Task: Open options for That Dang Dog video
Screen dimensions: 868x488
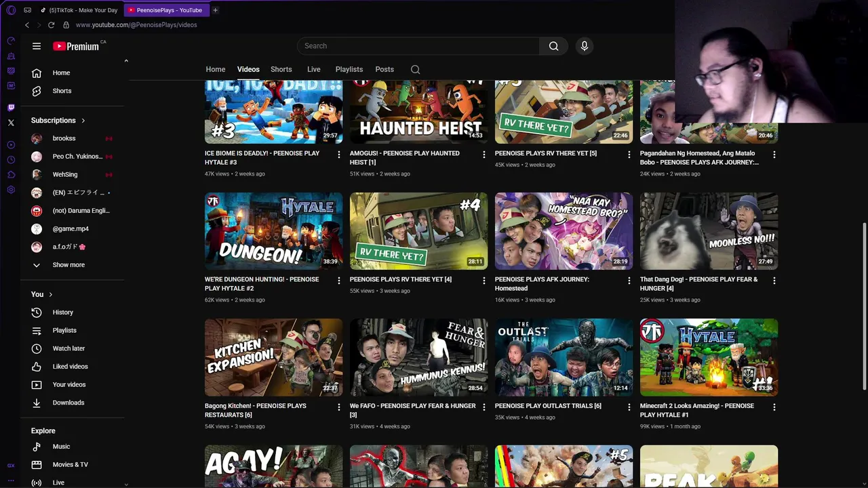Action: point(774,281)
